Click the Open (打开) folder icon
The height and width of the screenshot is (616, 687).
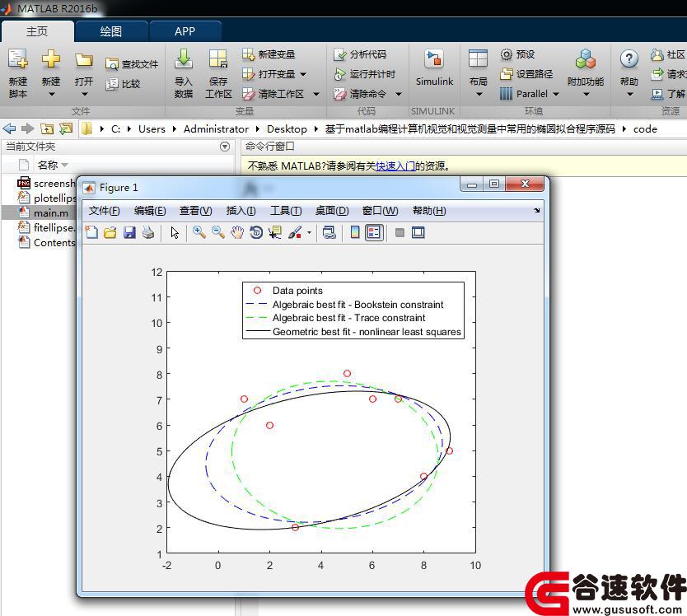click(x=84, y=59)
